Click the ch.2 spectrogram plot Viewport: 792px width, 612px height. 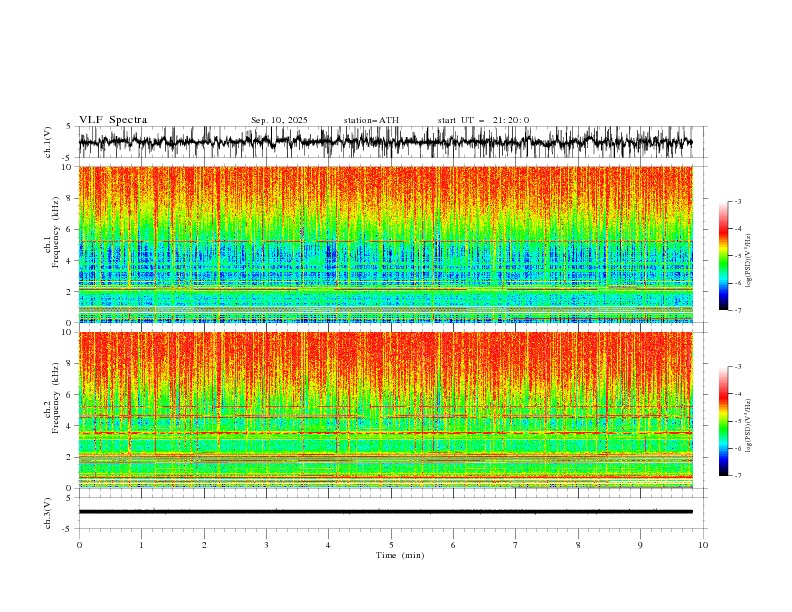click(x=386, y=410)
